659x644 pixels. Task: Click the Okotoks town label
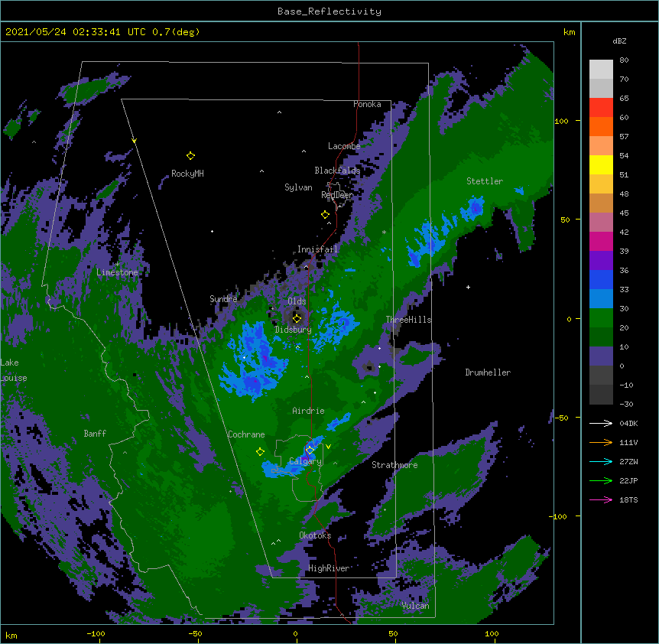(315, 535)
